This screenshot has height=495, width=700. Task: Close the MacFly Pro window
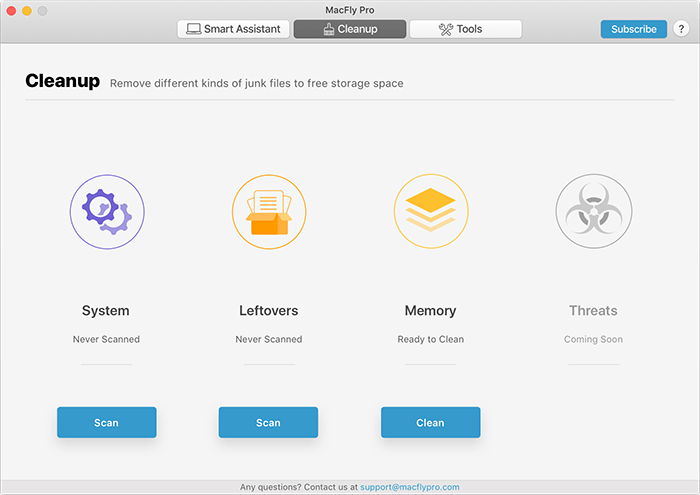[11, 11]
